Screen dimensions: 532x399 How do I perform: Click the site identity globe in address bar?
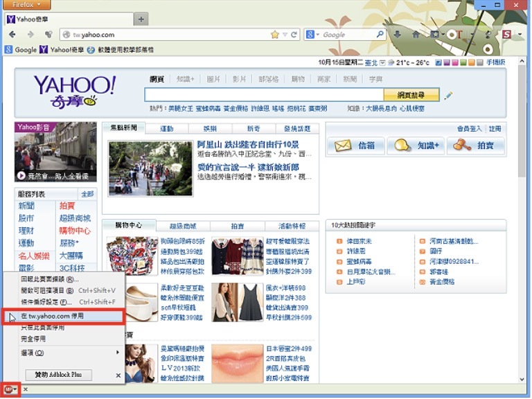pyautogui.click(x=66, y=35)
